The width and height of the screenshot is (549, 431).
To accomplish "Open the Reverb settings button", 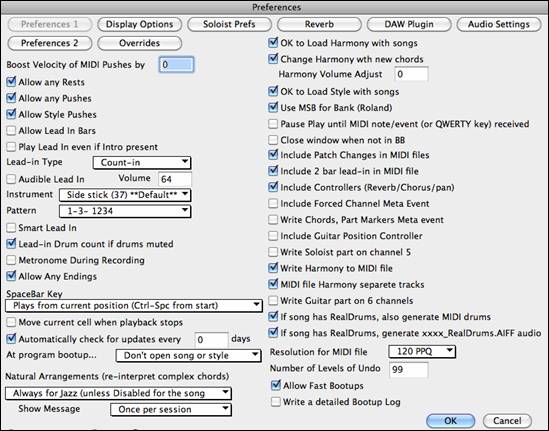I will [319, 24].
